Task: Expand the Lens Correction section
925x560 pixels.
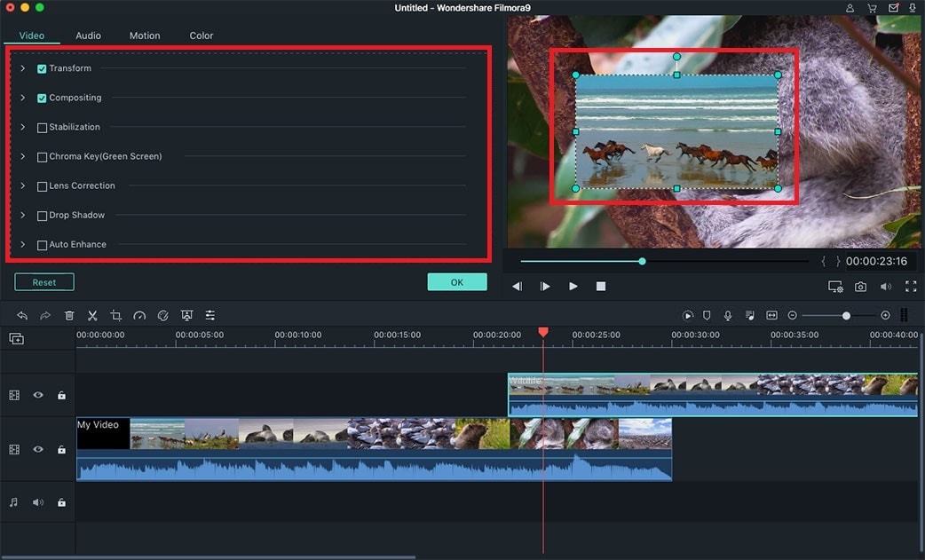Action: (x=22, y=185)
